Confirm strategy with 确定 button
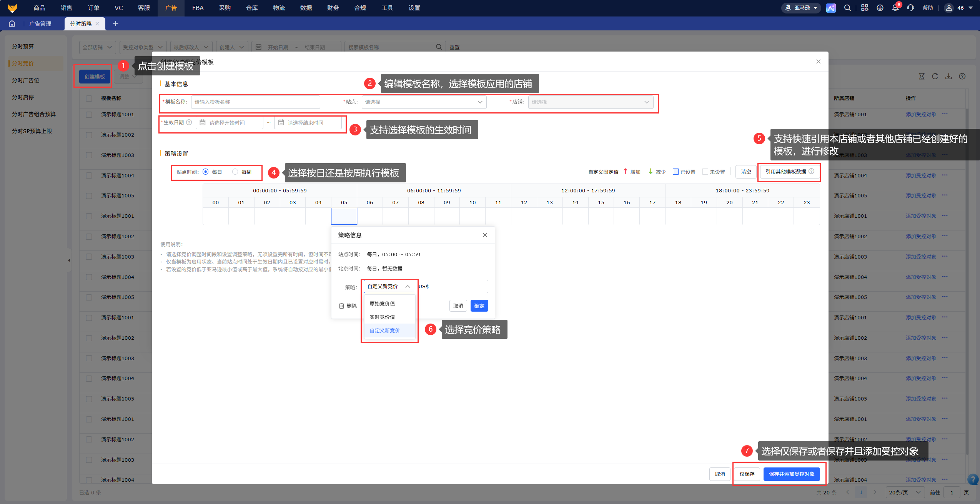 pos(479,306)
